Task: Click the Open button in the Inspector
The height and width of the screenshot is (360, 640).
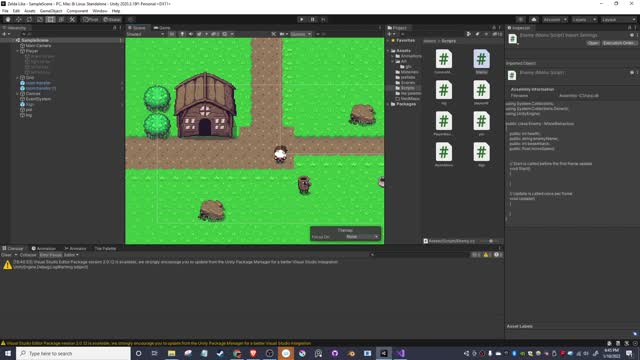Action: pyautogui.click(x=593, y=43)
